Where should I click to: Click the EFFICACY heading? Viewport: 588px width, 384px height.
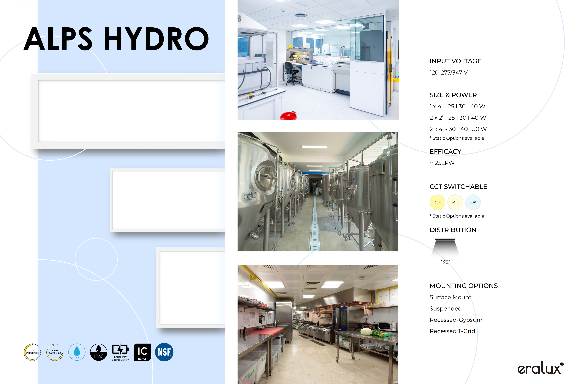[445, 151]
